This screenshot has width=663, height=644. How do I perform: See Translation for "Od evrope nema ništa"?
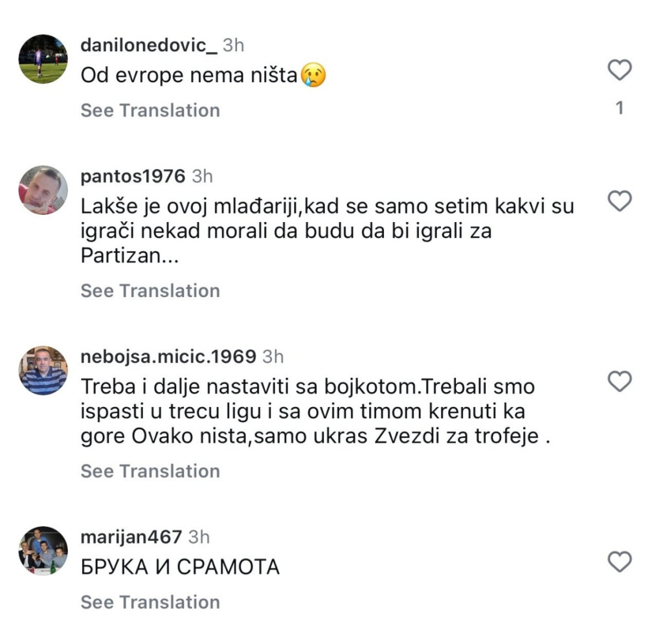(150, 111)
